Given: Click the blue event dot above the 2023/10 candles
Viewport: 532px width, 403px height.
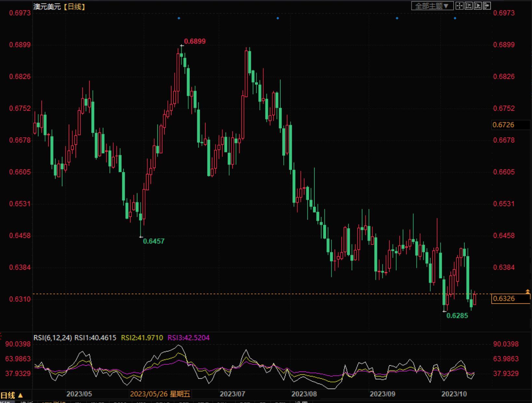Looking at the screenshot, I should 455,18.
